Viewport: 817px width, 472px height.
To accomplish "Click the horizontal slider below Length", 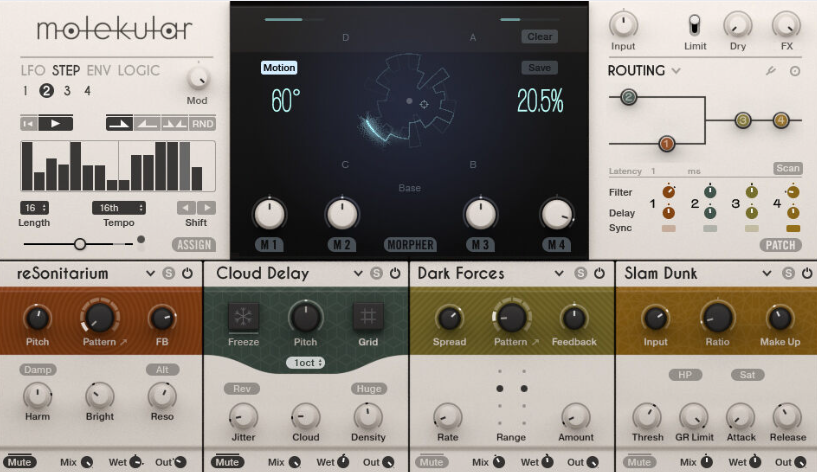I will click(x=80, y=243).
